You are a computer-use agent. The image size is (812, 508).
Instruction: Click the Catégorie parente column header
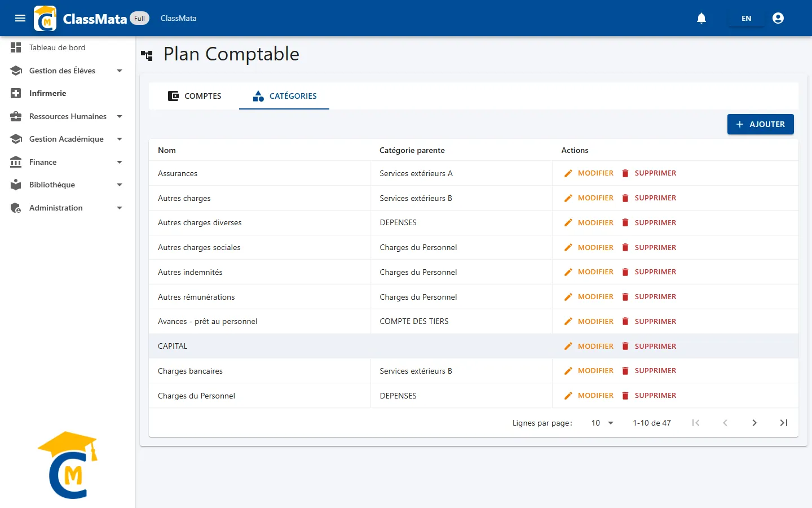[x=412, y=150]
